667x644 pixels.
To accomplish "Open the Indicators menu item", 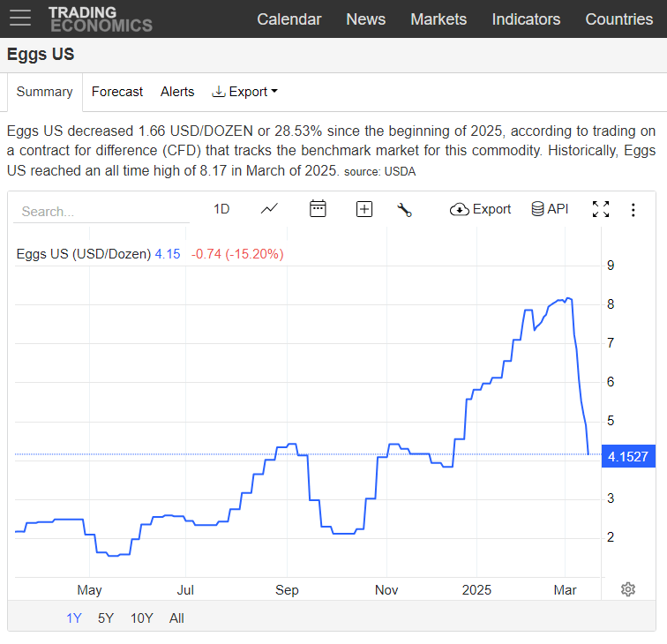I will (526, 19).
